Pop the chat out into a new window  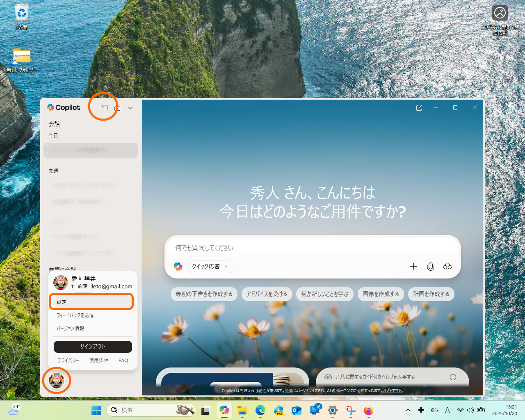tap(419, 107)
